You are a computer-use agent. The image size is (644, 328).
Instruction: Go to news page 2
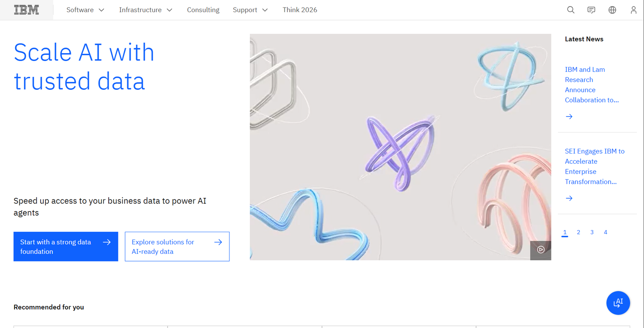click(578, 232)
